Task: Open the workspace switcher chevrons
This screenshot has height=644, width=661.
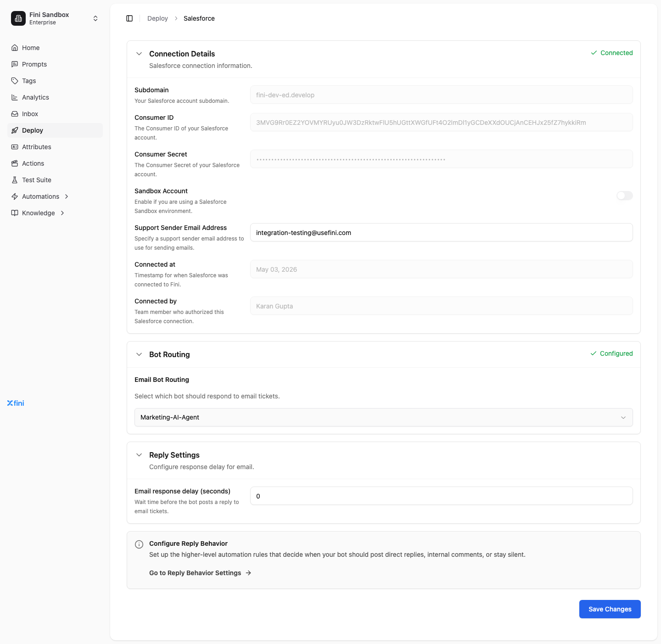Action: [x=95, y=18]
